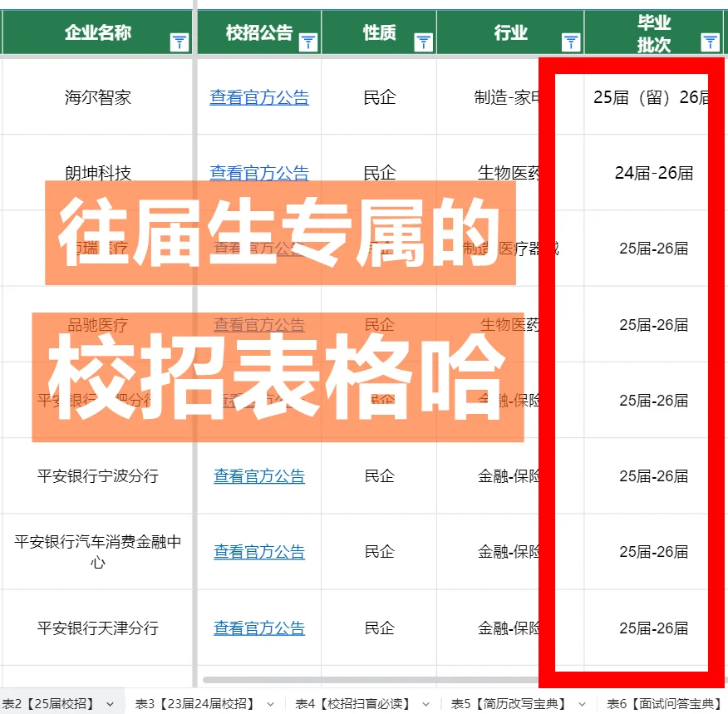This screenshot has width=728, height=714.
Task: Open 查看官方公告 link for 平安银行宁波分行
Action: click(x=259, y=476)
